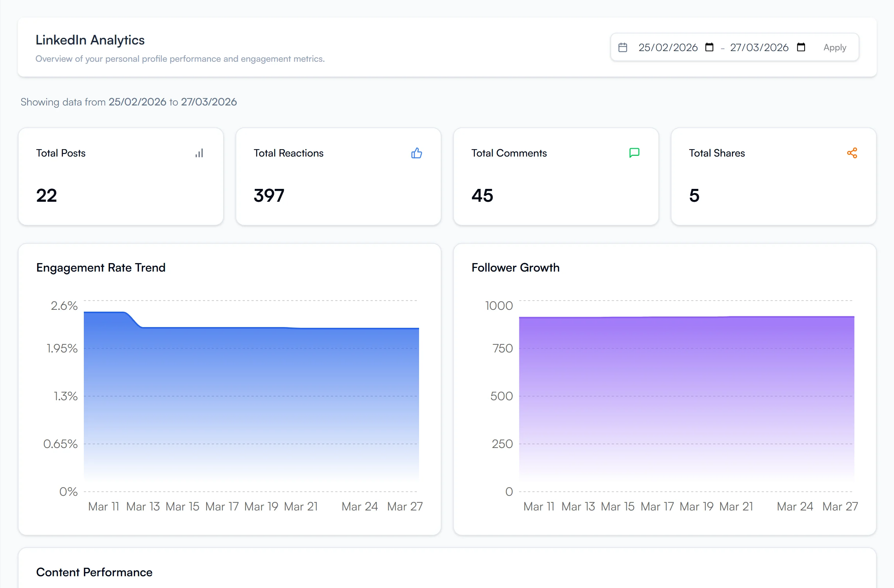Screen dimensions: 894x588
Task: Click the Content Performance section heading
Action: [94, 572]
